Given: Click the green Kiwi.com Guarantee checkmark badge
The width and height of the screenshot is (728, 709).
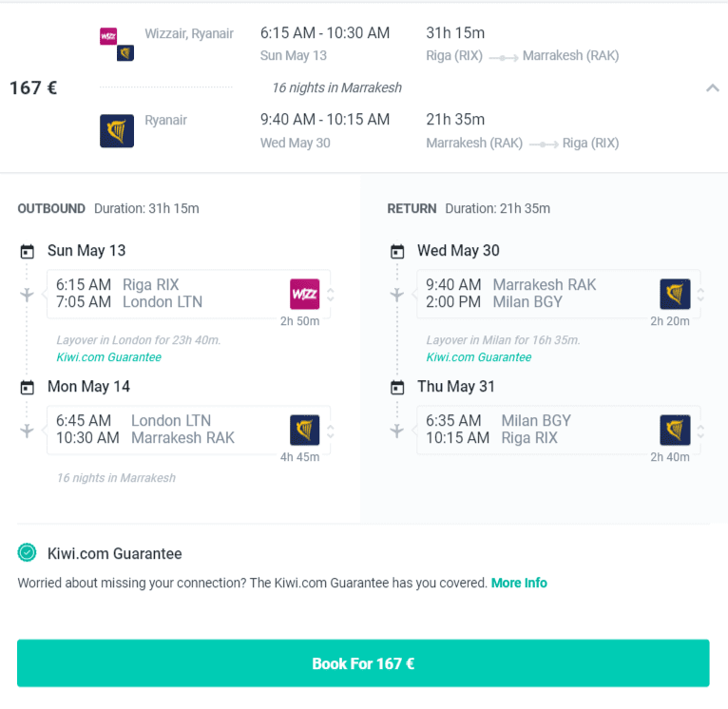Looking at the screenshot, I should tap(27, 552).
